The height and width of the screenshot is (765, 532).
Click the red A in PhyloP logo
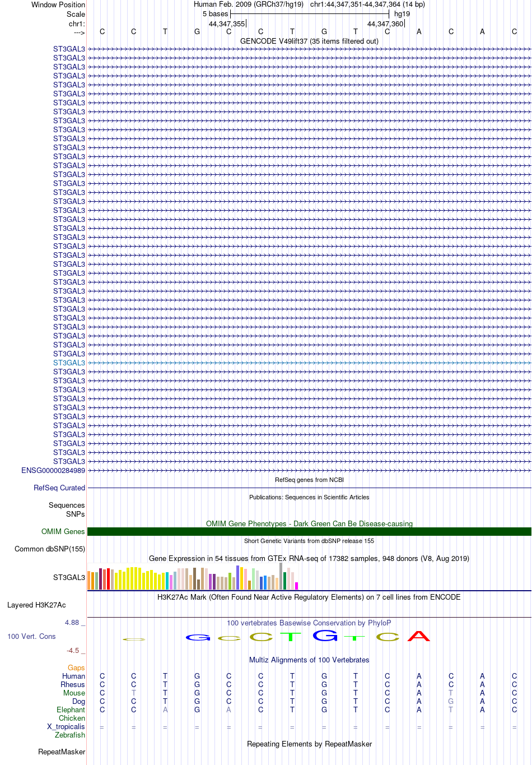(x=419, y=636)
